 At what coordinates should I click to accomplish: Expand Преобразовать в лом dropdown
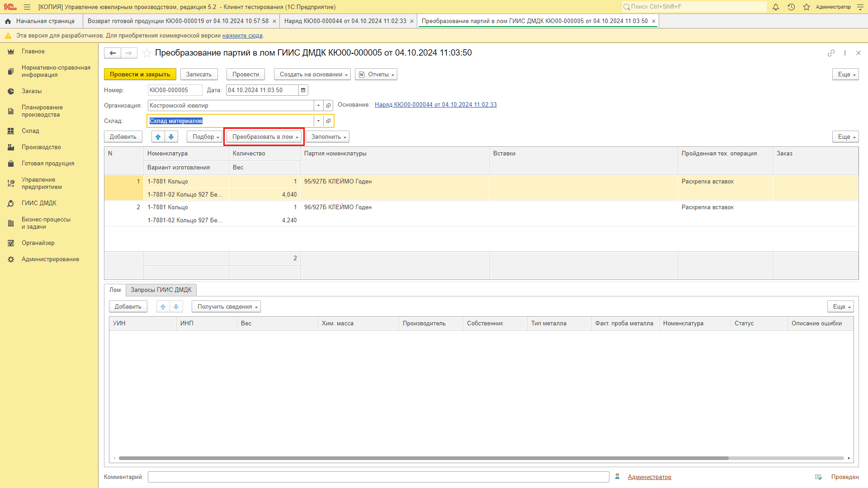264,137
